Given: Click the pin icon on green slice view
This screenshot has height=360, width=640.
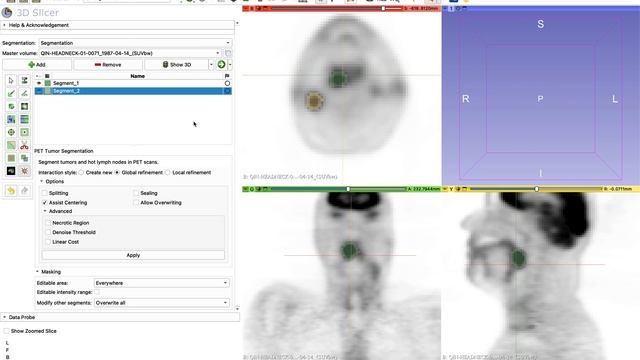Looking at the screenshot, I should coord(245,189).
